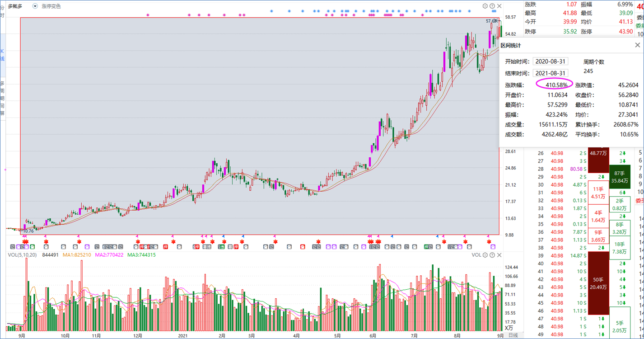The height and width of the screenshot is (339, 644).
Task: Switch to the 分时 side tab
Action: (x=2, y=11)
